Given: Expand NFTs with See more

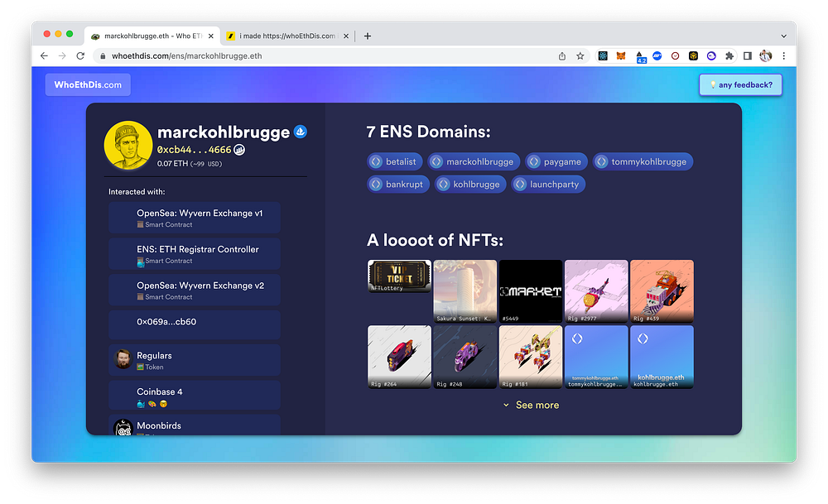Looking at the screenshot, I should [x=531, y=405].
